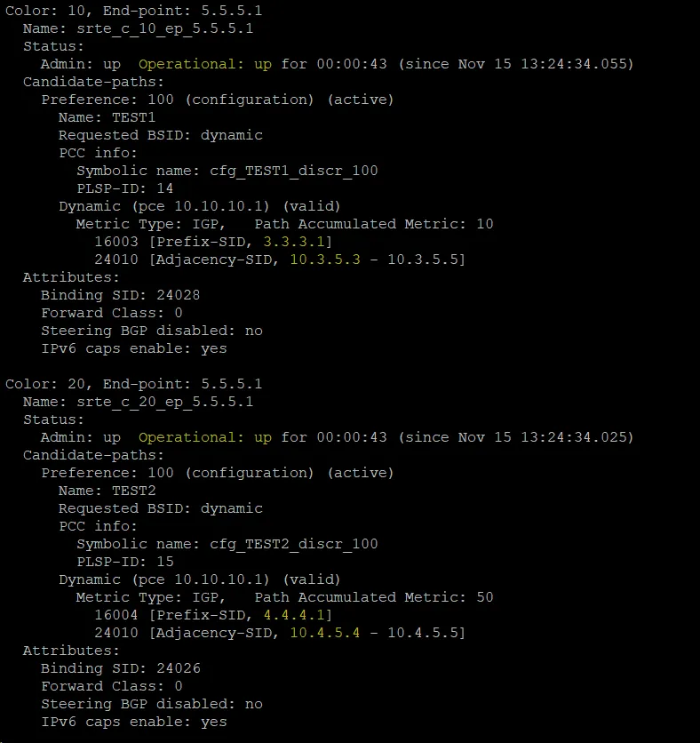Click candidate path name TEST1
The image size is (700, 743).
[133, 117]
